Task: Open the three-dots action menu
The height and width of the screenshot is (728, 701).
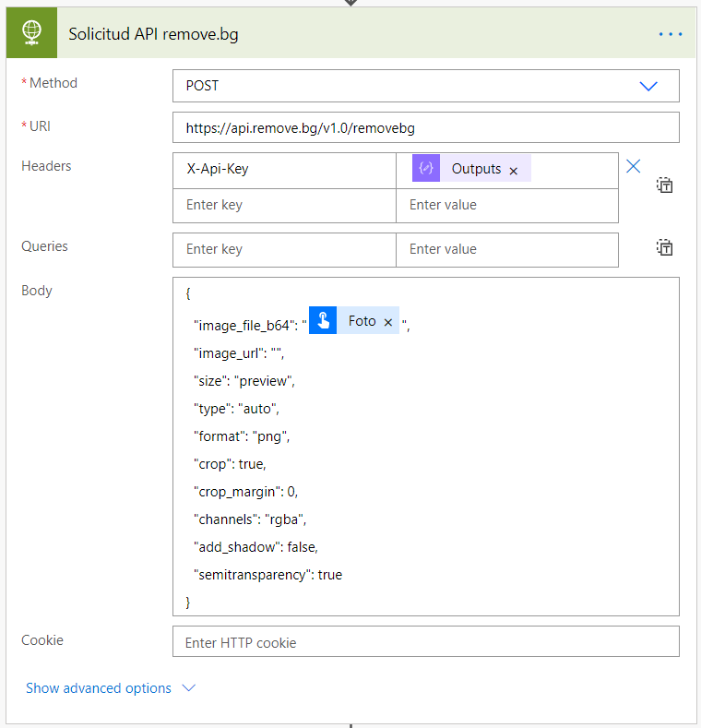Action: click(671, 34)
